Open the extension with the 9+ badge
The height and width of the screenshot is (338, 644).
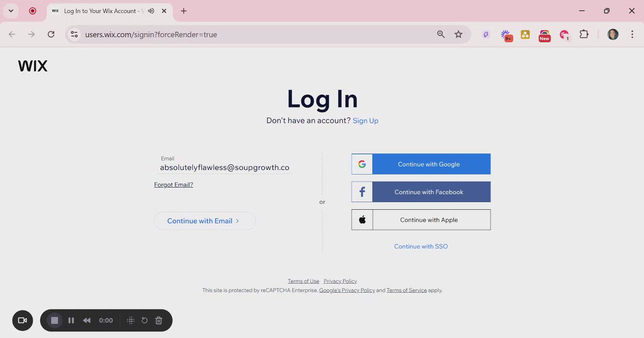[x=506, y=35]
